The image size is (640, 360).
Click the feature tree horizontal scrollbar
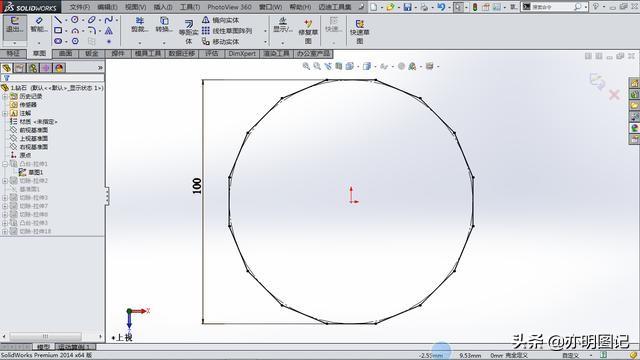coord(46,336)
